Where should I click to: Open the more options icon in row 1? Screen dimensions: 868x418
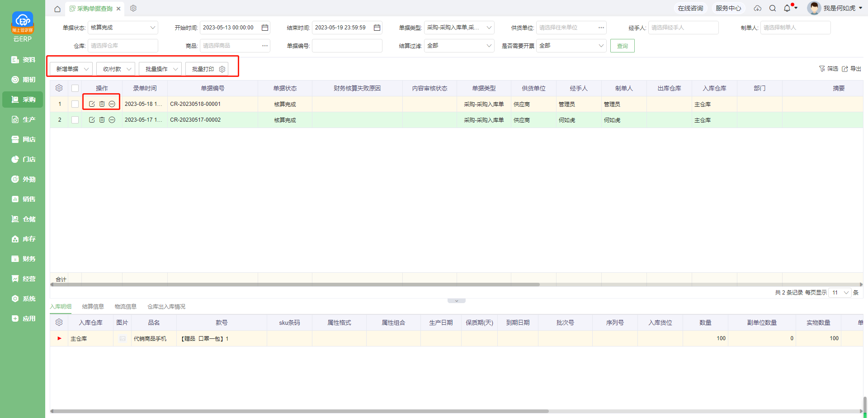(x=112, y=104)
